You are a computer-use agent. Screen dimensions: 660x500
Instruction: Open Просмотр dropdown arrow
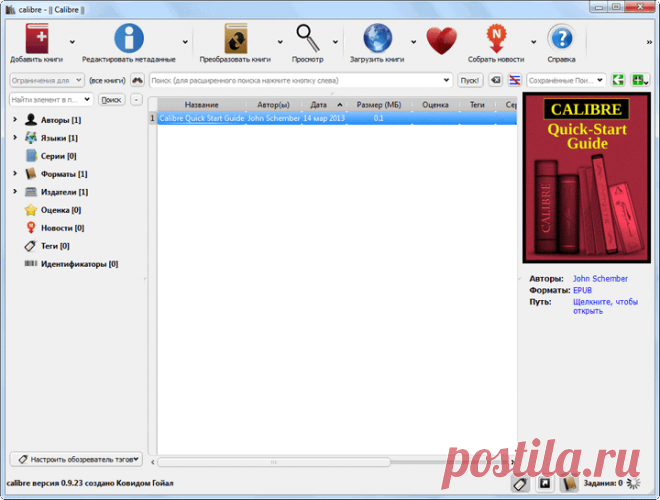(335, 42)
